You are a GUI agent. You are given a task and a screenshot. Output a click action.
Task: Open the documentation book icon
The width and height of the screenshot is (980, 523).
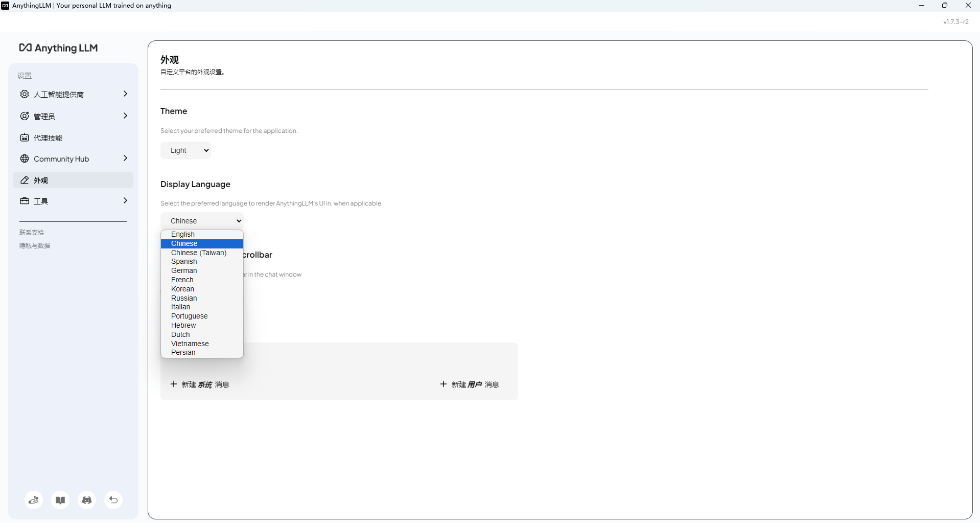point(60,500)
